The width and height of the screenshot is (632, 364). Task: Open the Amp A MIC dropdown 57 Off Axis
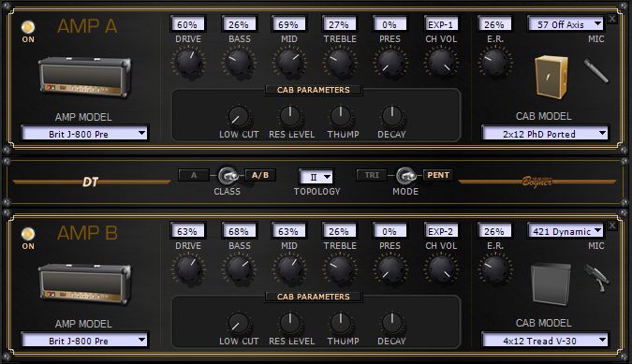point(566,24)
